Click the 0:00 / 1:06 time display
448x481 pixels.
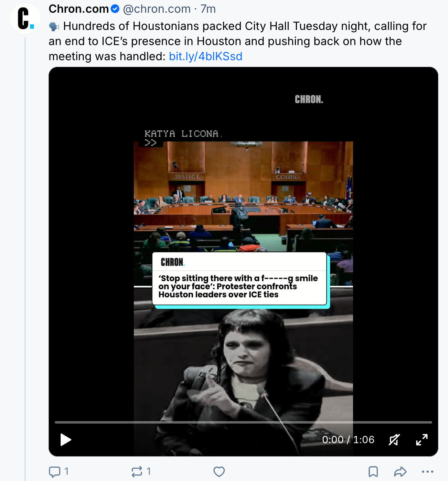point(348,440)
